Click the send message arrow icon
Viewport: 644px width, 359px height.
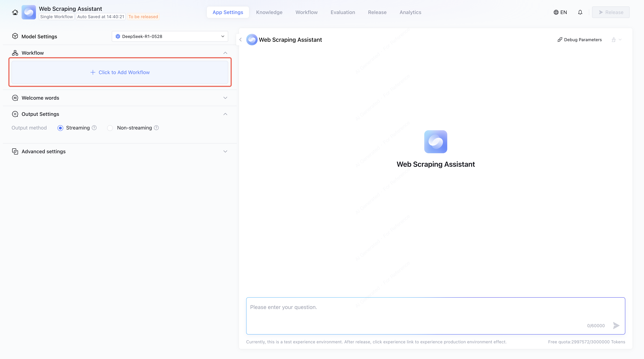616,326
